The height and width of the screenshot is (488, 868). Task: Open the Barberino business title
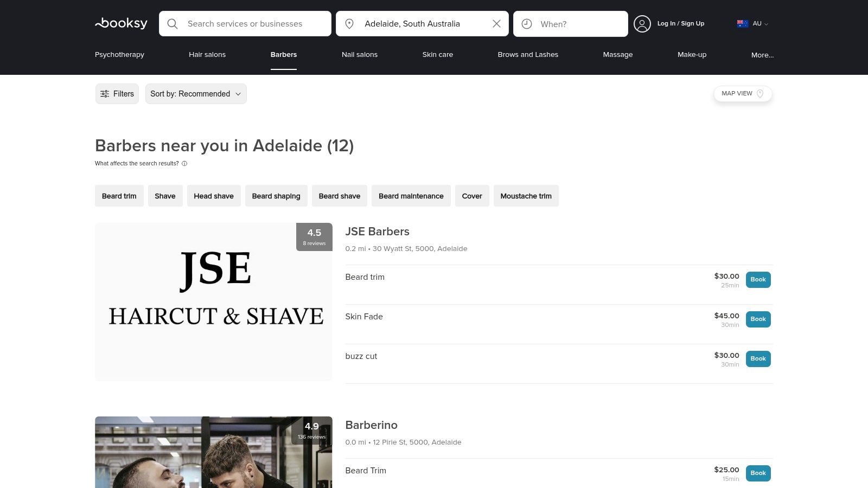pos(372,425)
